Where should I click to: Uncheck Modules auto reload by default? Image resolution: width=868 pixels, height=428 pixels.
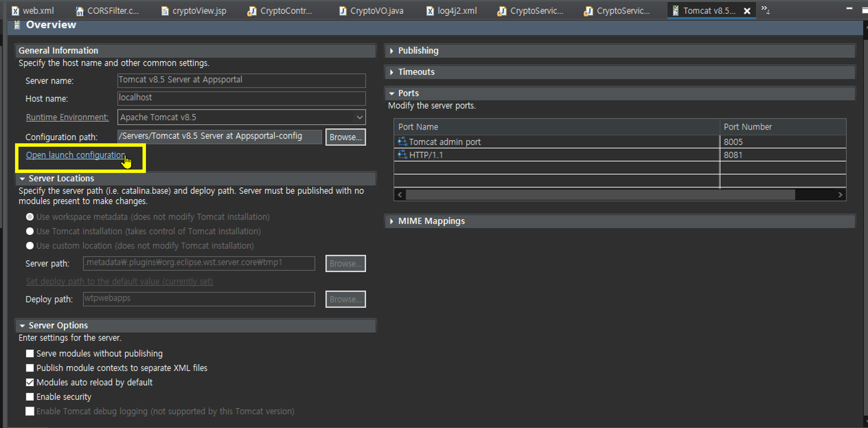[x=30, y=382]
